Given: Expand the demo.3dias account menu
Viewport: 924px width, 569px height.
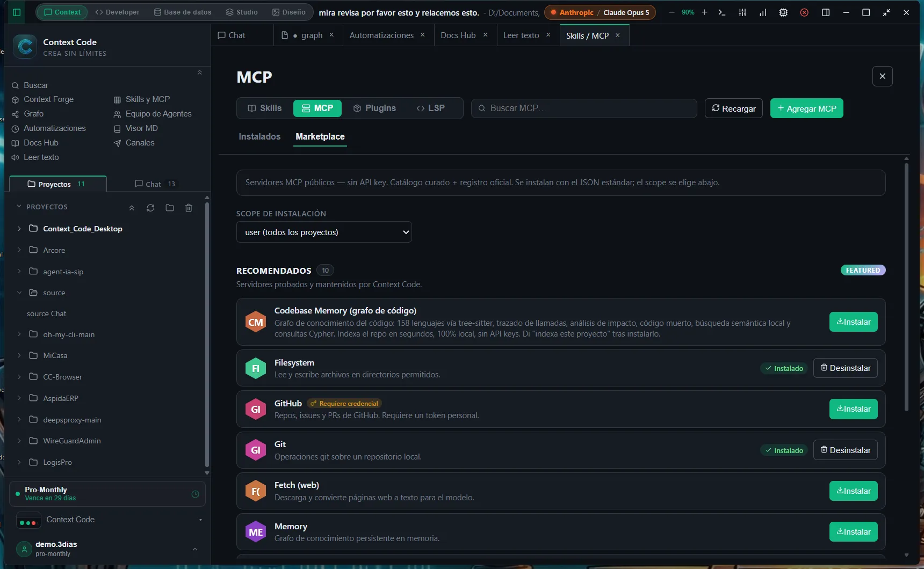Looking at the screenshot, I should (x=195, y=549).
